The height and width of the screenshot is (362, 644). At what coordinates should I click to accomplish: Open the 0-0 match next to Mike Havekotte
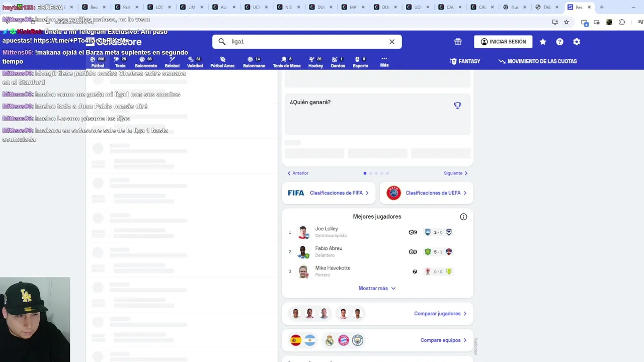pos(438,271)
